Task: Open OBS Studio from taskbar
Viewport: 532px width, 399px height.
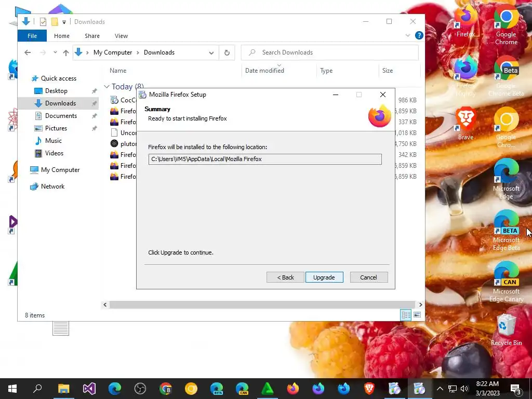Action: tap(140, 389)
